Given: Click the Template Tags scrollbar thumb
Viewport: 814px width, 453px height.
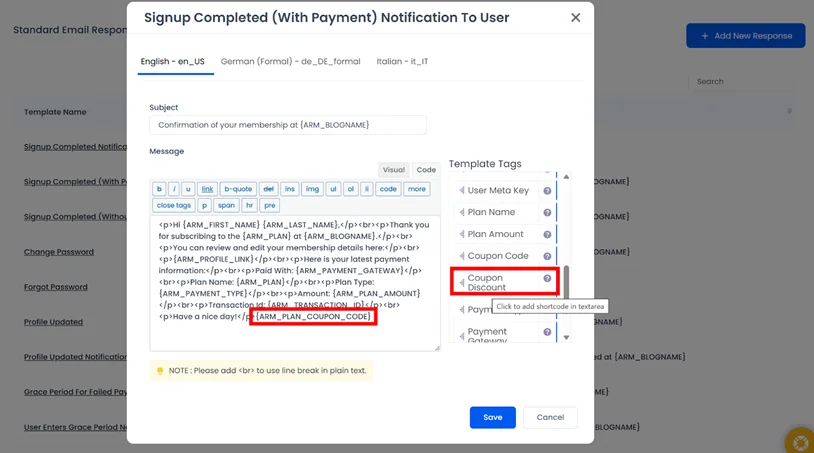Looking at the screenshot, I should 566,282.
